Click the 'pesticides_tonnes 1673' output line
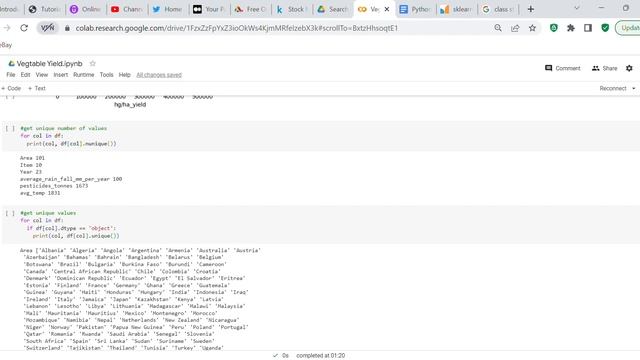The height and width of the screenshot is (360, 640). click(54, 186)
